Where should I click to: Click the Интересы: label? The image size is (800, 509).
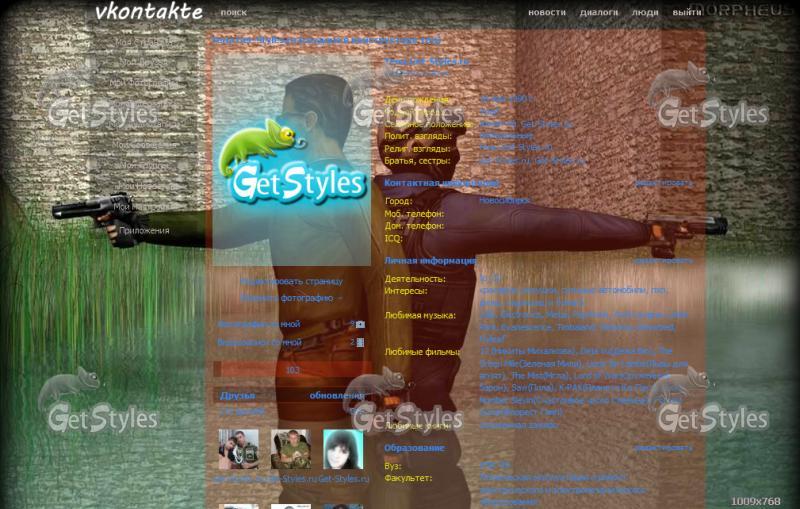(406, 291)
